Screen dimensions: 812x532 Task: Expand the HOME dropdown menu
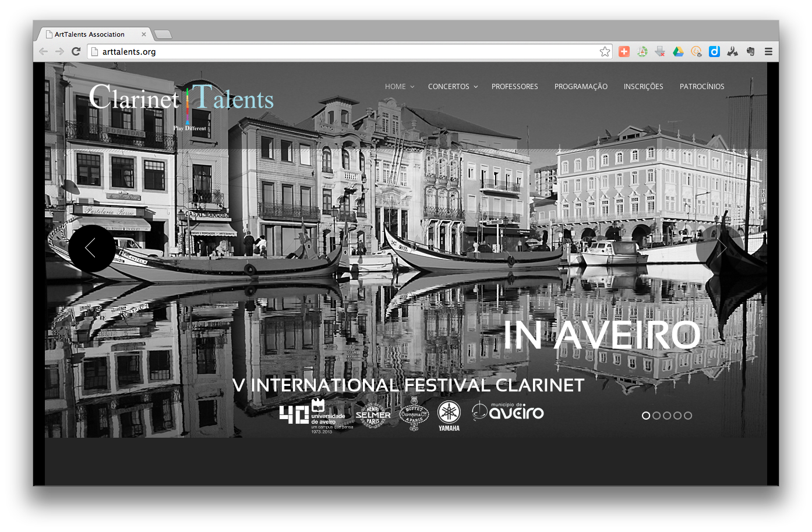[399, 87]
